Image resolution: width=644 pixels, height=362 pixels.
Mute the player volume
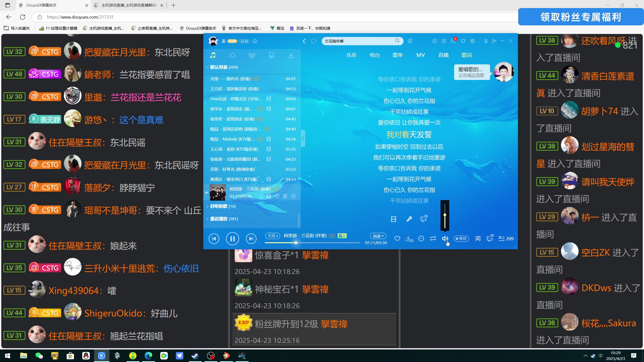[445, 239]
